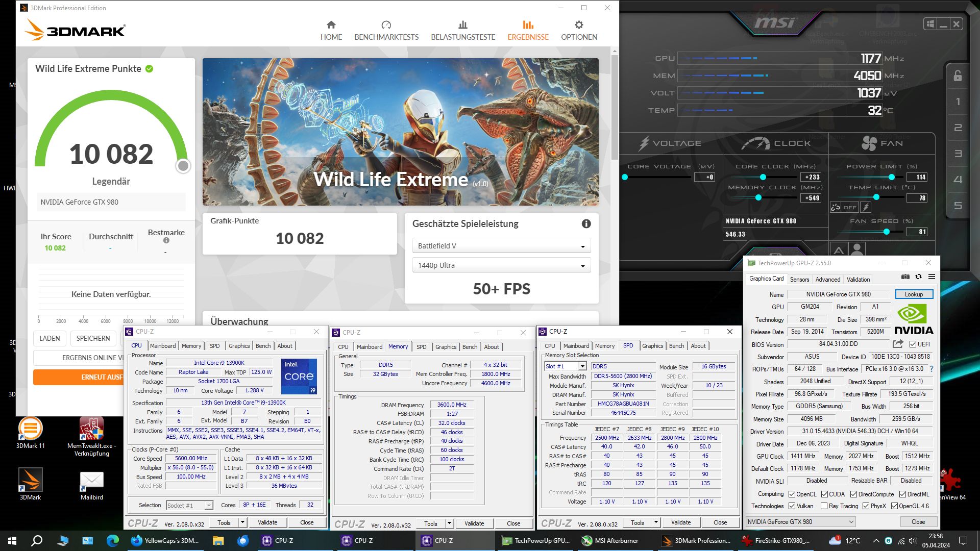
Task: Switch to Sensors tab in GPU-Z
Action: (x=799, y=280)
